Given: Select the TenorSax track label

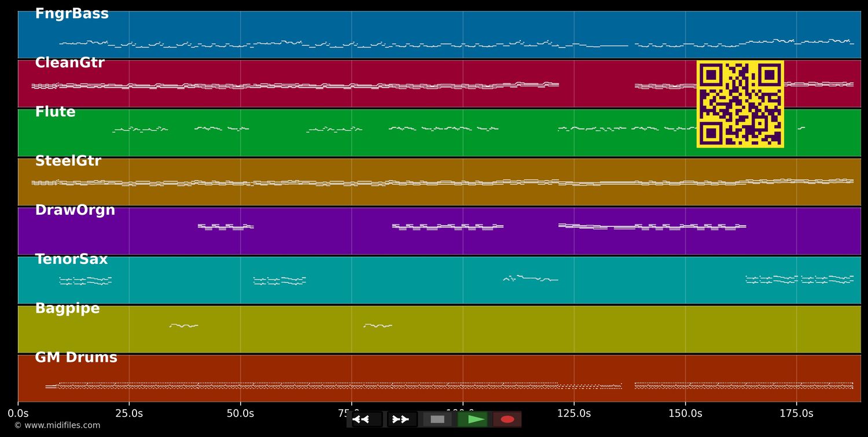Looking at the screenshot, I should coord(71,259).
